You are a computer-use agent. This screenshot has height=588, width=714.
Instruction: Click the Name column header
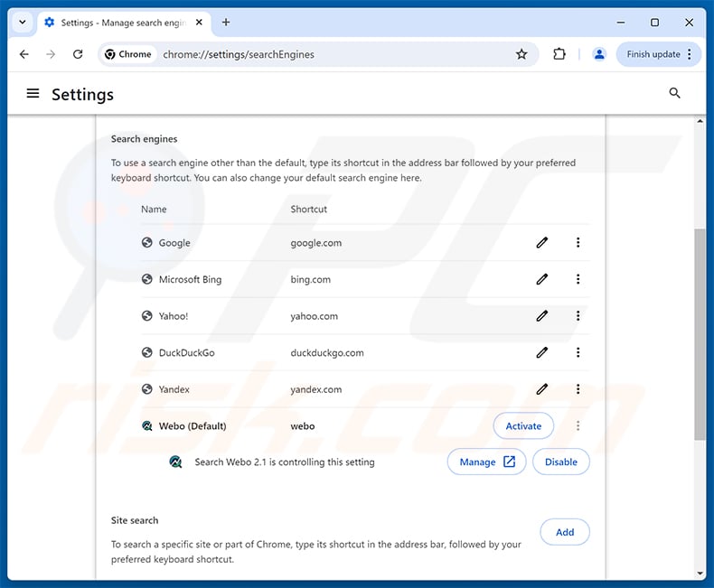coord(154,210)
